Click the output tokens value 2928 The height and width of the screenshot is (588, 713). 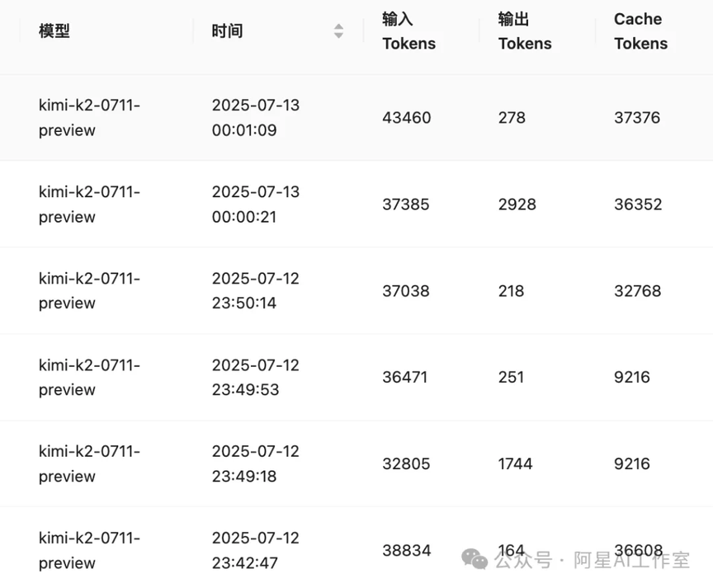coord(517,205)
